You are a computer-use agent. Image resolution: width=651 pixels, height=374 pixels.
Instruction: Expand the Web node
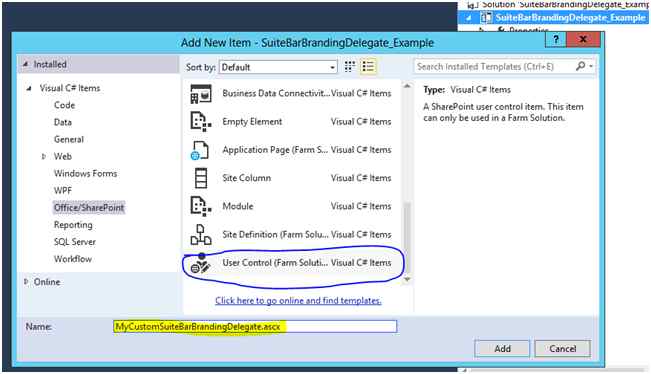[x=44, y=156]
